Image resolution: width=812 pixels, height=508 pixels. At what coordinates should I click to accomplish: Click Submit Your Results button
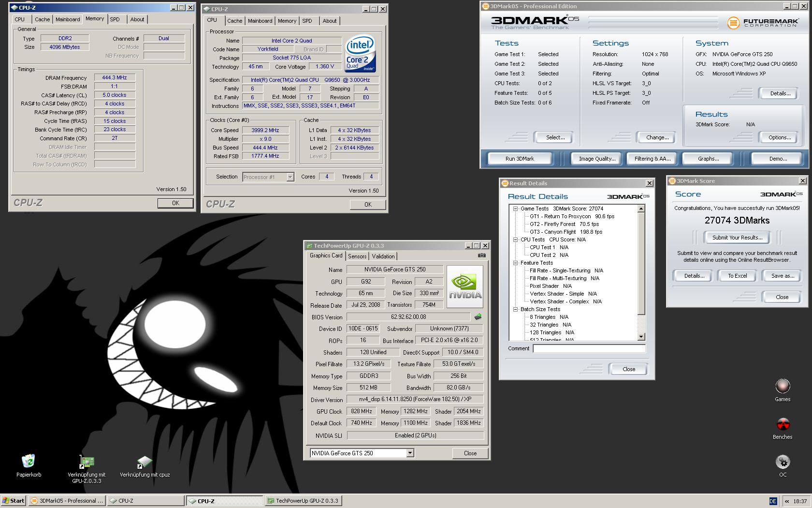pyautogui.click(x=737, y=238)
